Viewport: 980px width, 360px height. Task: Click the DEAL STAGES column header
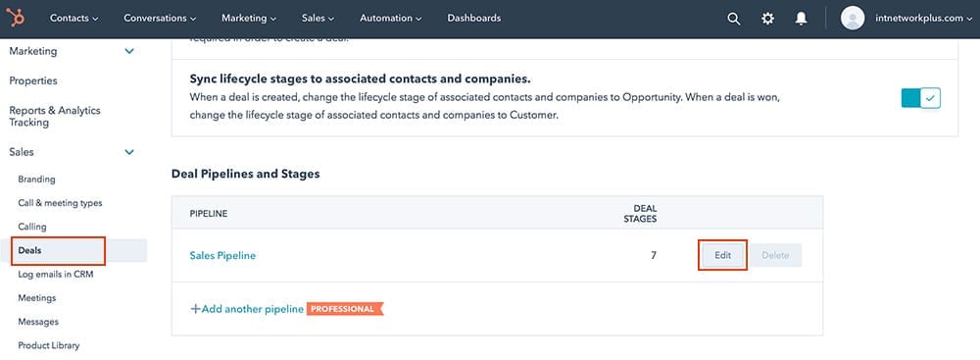640,214
